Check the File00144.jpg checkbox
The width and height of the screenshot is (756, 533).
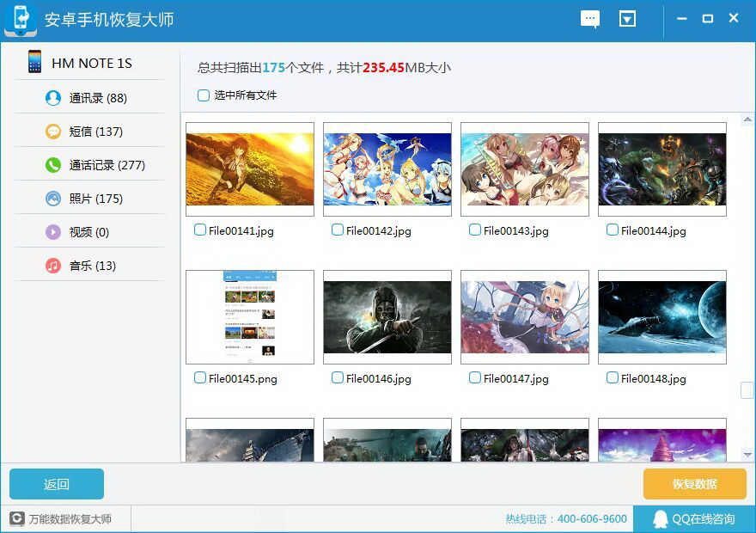point(613,230)
